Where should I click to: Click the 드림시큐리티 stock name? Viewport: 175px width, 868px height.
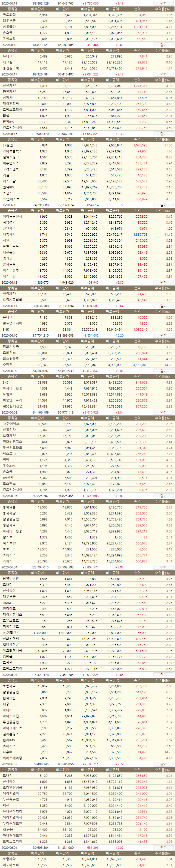tap(12, 300)
